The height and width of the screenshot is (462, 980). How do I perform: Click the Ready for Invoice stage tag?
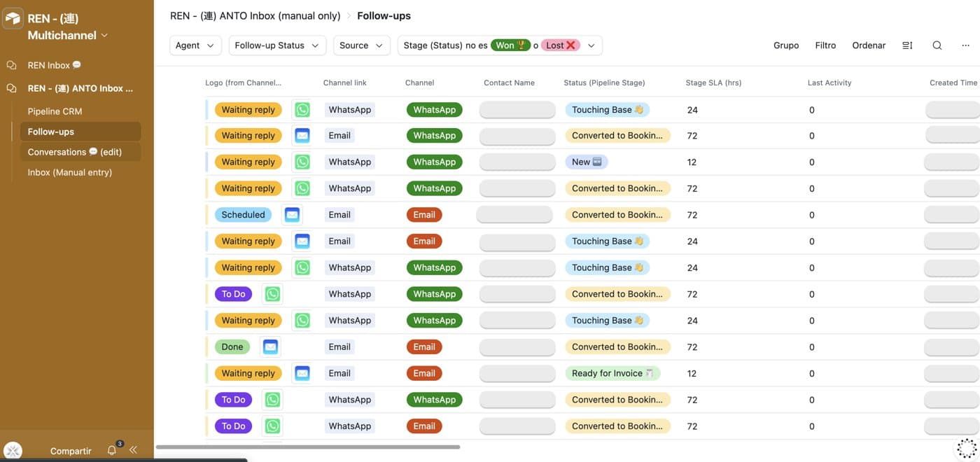(x=612, y=373)
